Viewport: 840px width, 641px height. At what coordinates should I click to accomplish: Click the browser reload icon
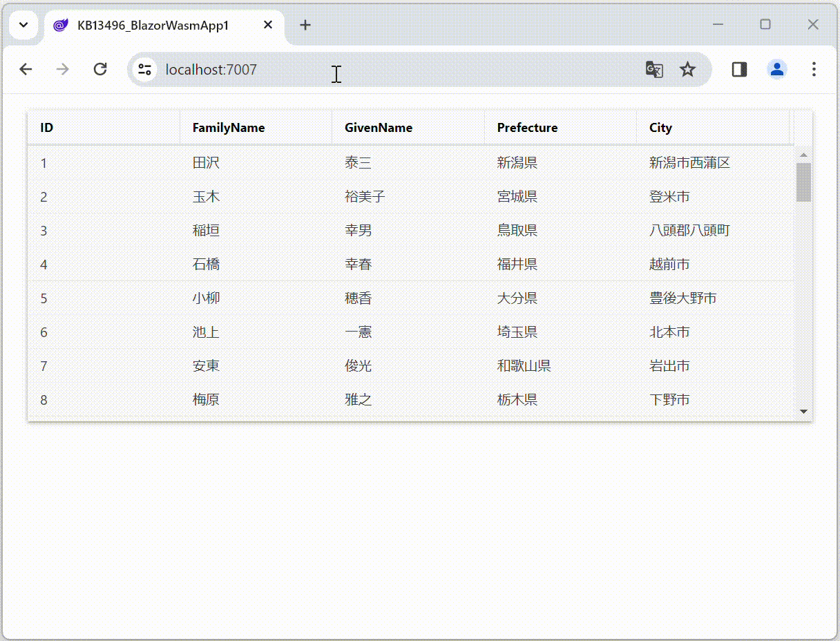(99, 69)
